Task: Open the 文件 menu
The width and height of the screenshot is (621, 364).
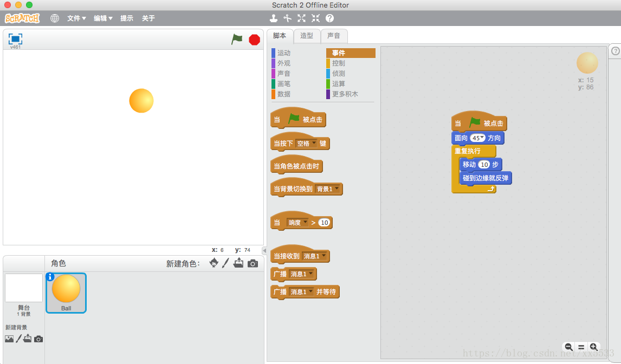Action: (x=76, y=18)
